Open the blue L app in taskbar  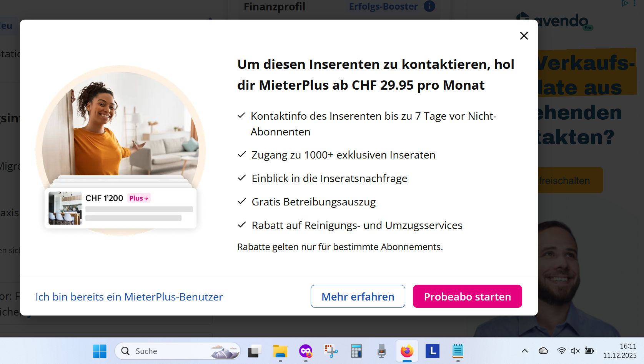coord(433,351)
